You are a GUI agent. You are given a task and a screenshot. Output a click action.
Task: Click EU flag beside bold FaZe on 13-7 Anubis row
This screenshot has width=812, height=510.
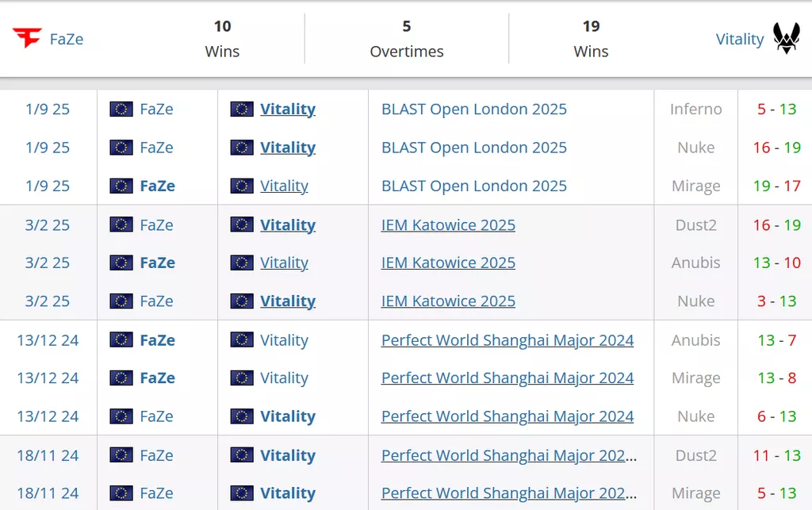(121, 340)
